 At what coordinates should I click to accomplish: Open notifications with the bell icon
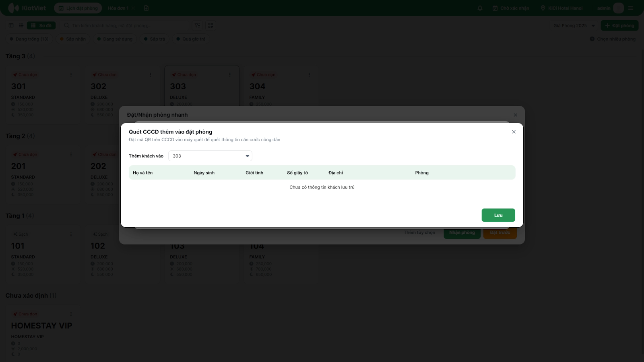(480, 8)
